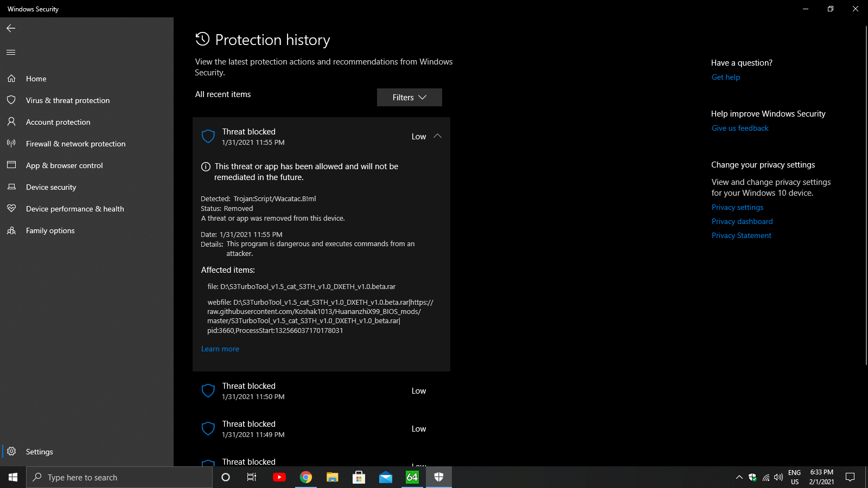Launch YouTube from the taskbar
The width and height of the screenshot is (868, 488).
(x=279, y=477)
